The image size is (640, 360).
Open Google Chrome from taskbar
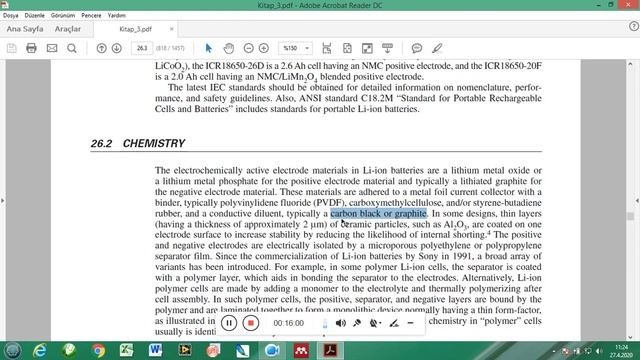click(98, 351)
